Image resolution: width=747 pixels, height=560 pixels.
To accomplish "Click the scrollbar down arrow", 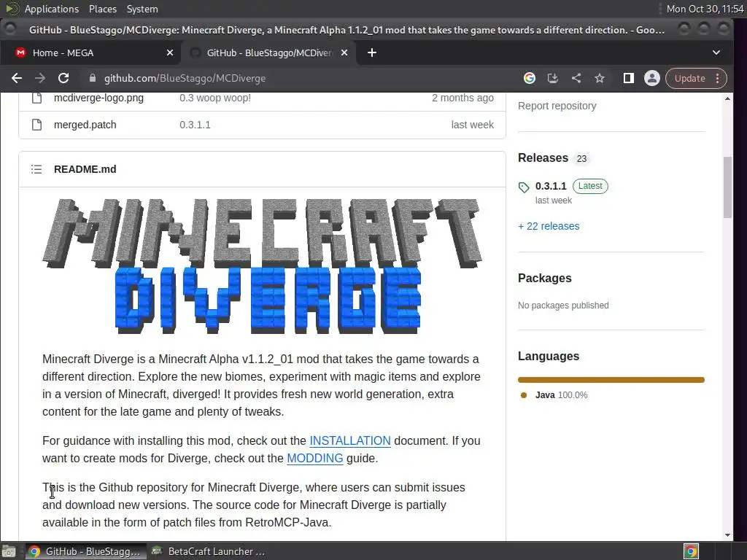I will pyautogui.click(x=727, y=534).
